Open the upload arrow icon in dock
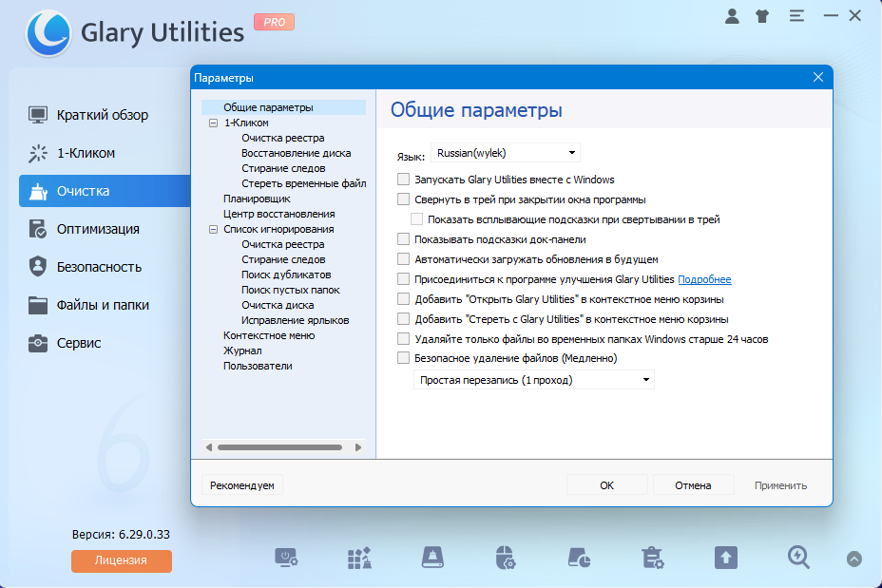882x588 pixels. [x=725, y=559]
